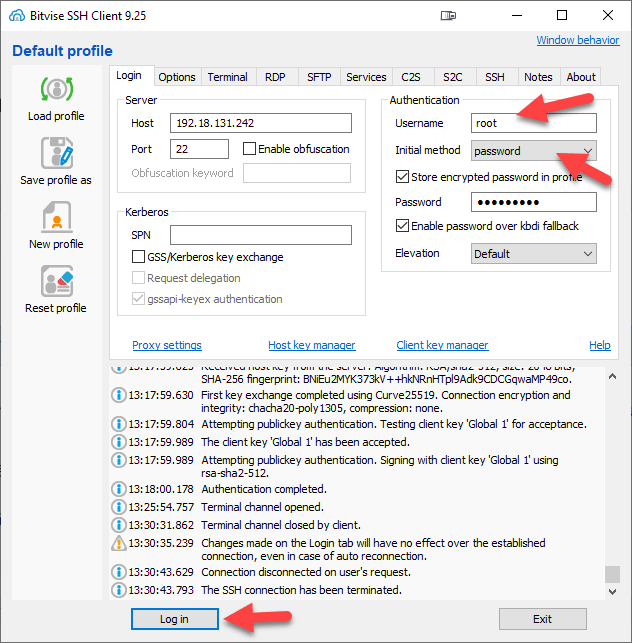Open Proxy settings link

(167, 345)
